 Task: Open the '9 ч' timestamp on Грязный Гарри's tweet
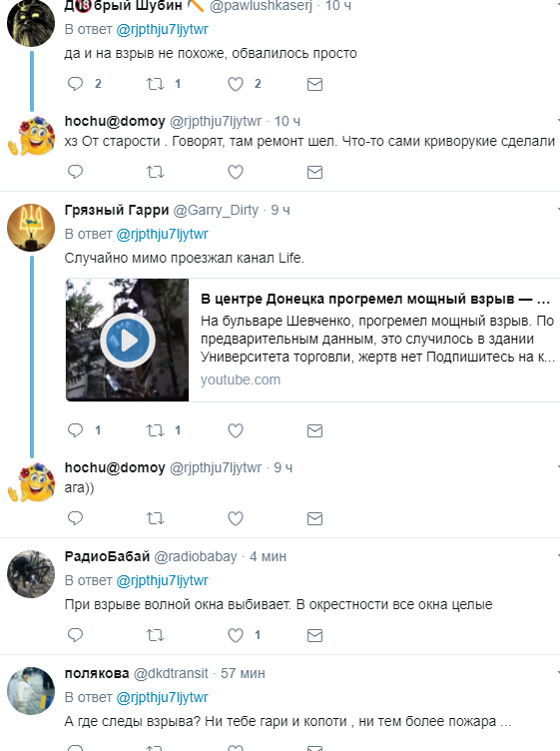(280, 211)
